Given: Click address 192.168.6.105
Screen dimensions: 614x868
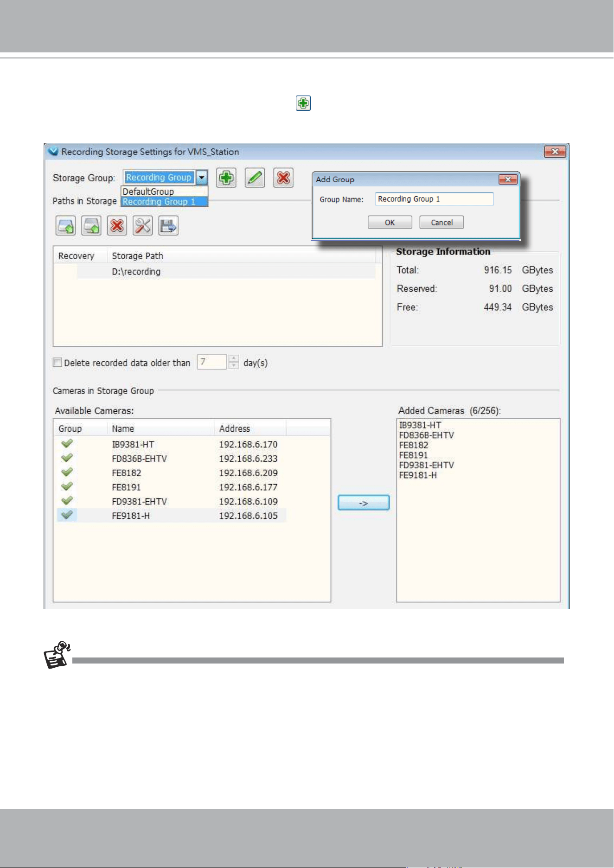Looking at the screenshot, I should tap(248, 516).
